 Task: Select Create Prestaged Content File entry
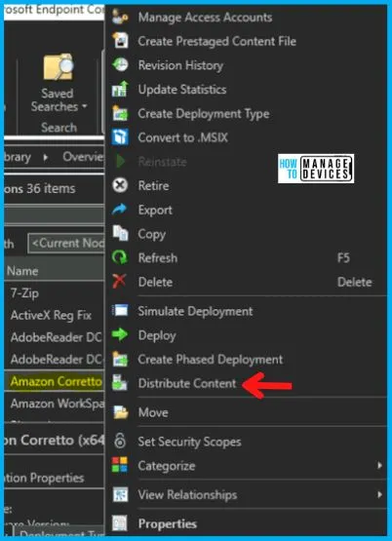pos(217,41)
